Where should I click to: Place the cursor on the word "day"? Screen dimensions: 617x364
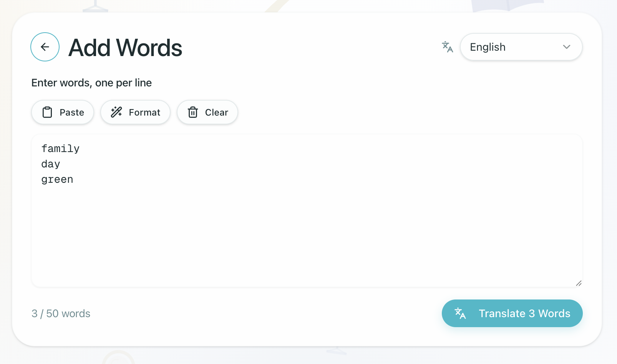tap(51, 164)
